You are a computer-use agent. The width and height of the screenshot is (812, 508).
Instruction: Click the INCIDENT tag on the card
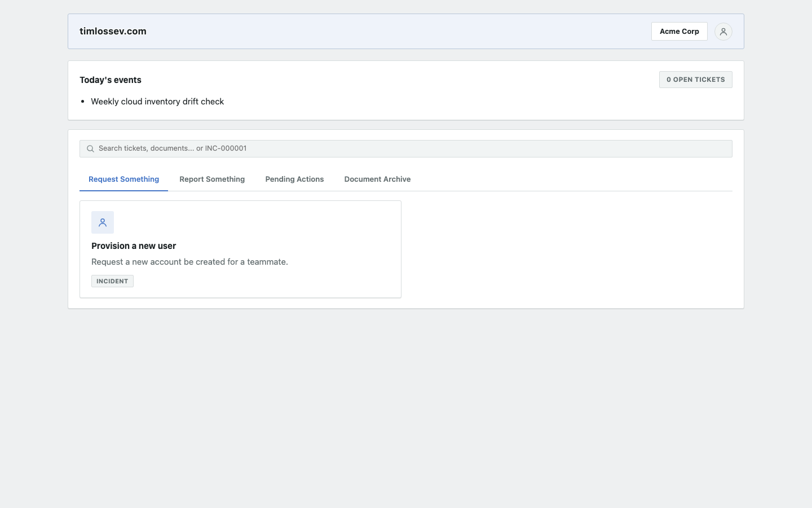tap(112, 281)
